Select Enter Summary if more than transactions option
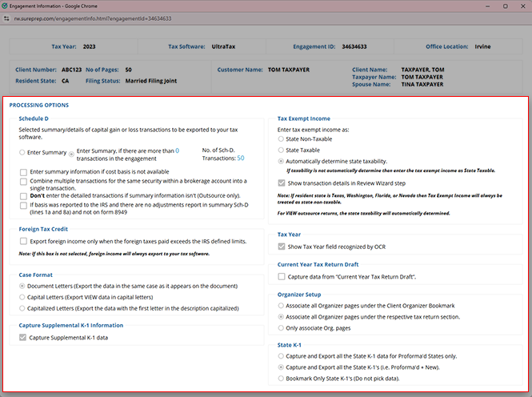The image size is (532, 397). coord(71,154)
